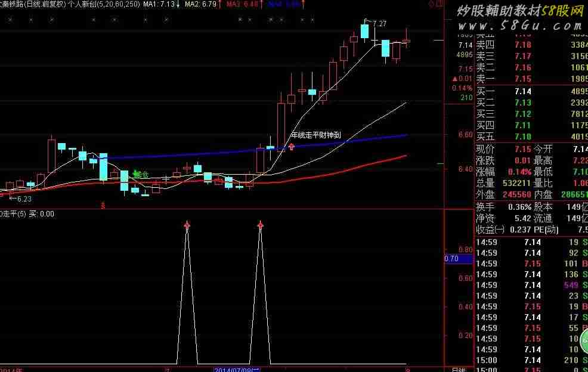The width and height of the screenshot is (588, 372).
Task: Click the 0.80 indicator axis label
Action: pos(465,250)
